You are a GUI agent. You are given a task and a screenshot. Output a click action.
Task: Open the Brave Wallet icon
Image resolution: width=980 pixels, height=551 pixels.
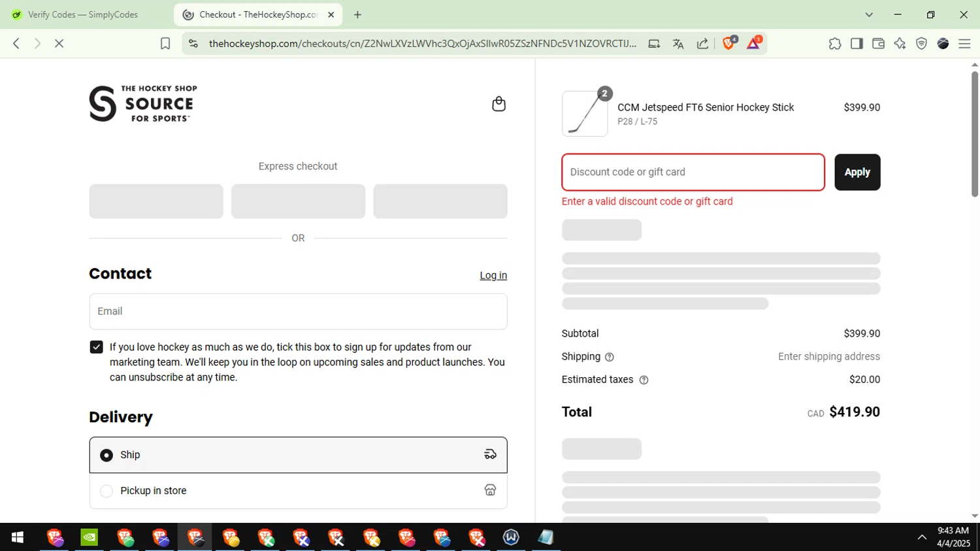click(x=878, y=44)
